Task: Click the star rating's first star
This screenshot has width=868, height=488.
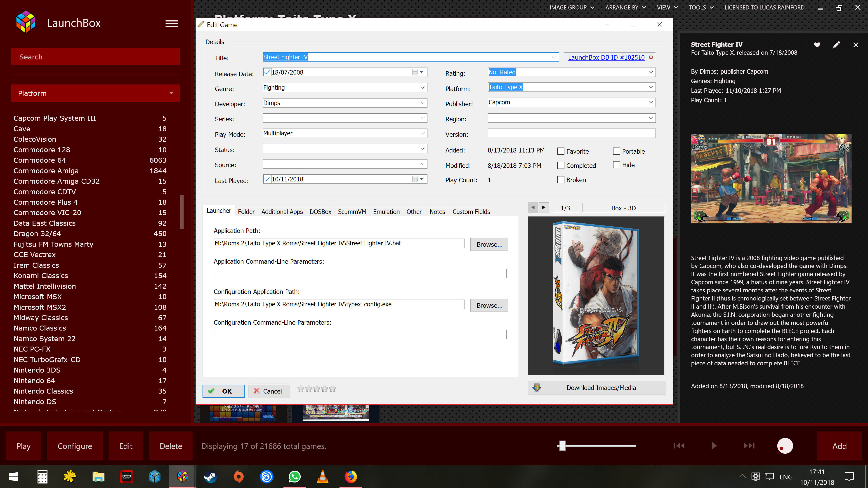Action: [301, 389]
